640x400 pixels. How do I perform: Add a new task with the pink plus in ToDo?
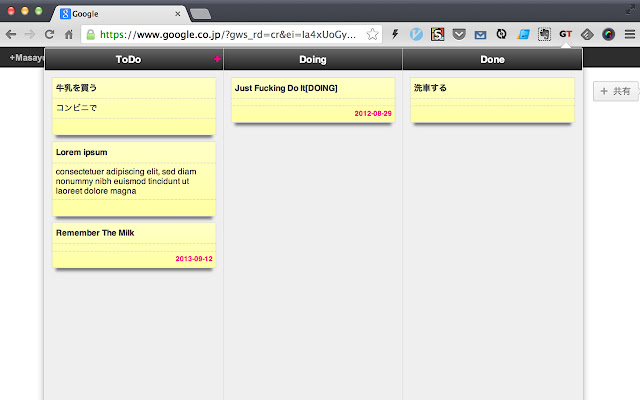pos(217,59)
